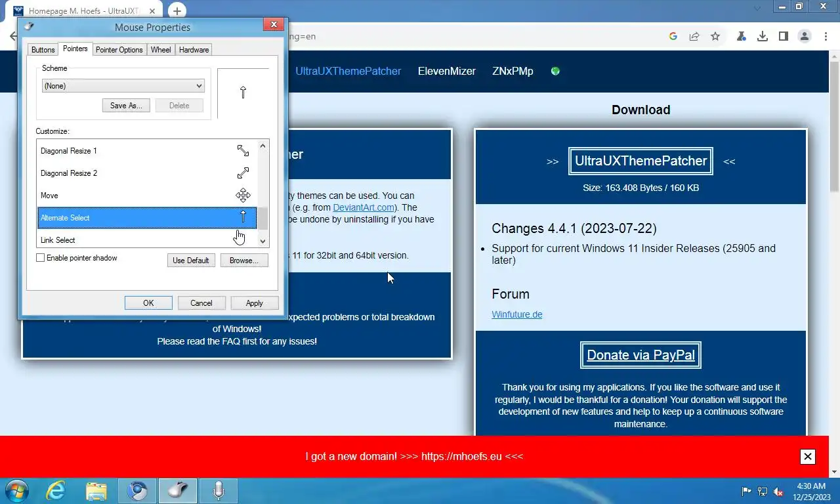Open the browser three-dot menu
840x504 pixels.
click(825, 36)
